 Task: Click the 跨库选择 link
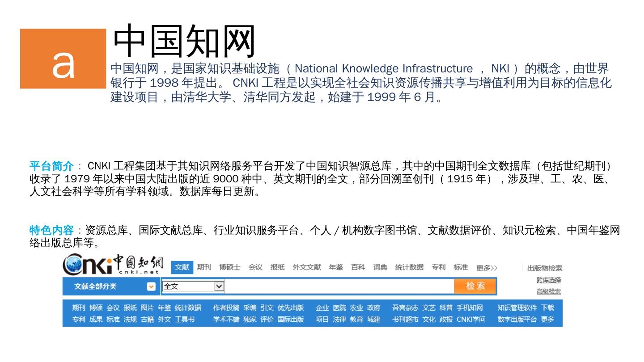point(549,280)
